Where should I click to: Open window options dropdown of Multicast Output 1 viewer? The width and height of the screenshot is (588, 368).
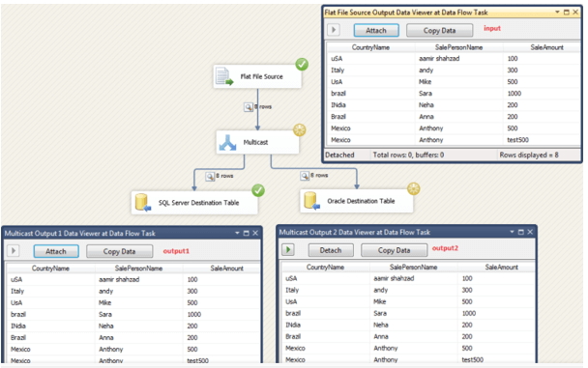237,233
